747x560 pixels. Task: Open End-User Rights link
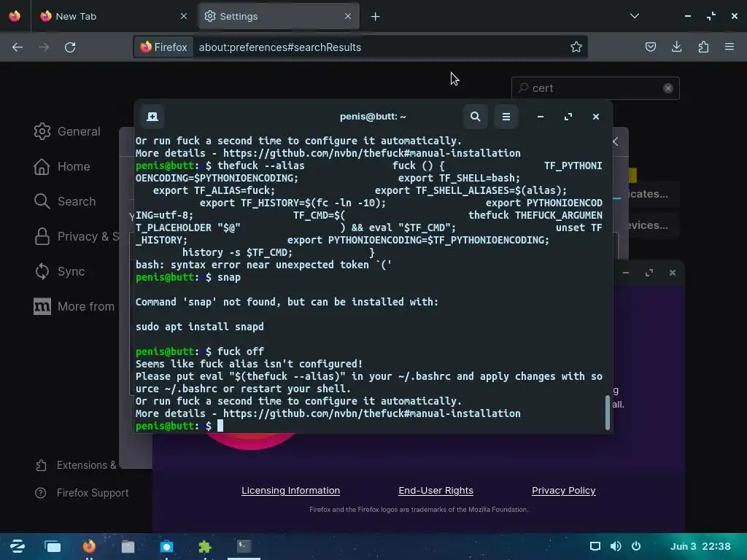tap(436, 491)
